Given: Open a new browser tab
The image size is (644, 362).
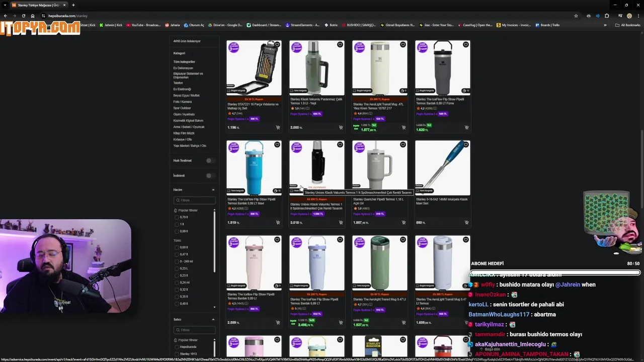Looking at the screenshot, I should [73, 5].
